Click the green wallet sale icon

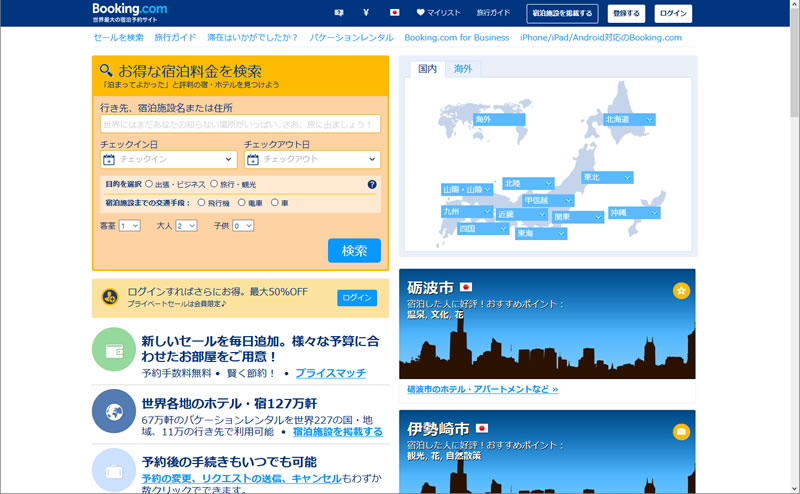pyautogui.click(x=114, y=350)
